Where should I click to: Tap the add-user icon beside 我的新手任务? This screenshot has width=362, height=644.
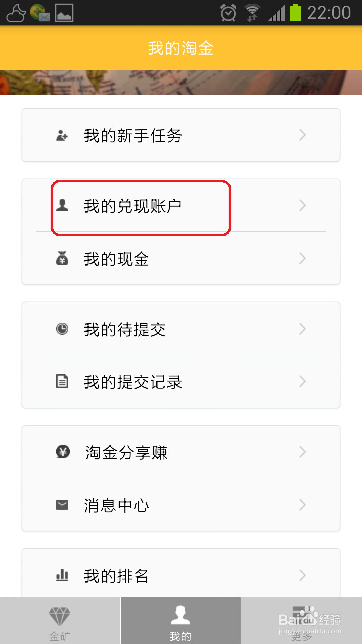62,135
